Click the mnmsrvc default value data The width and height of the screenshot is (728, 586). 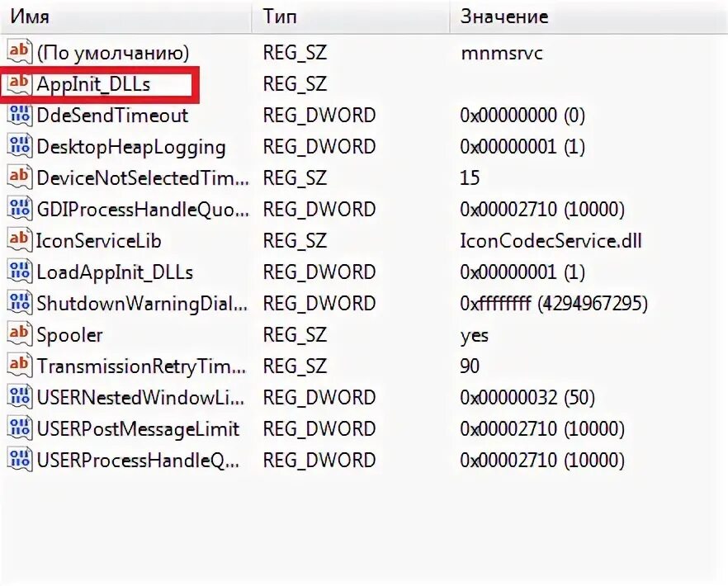tap(500, 54)
